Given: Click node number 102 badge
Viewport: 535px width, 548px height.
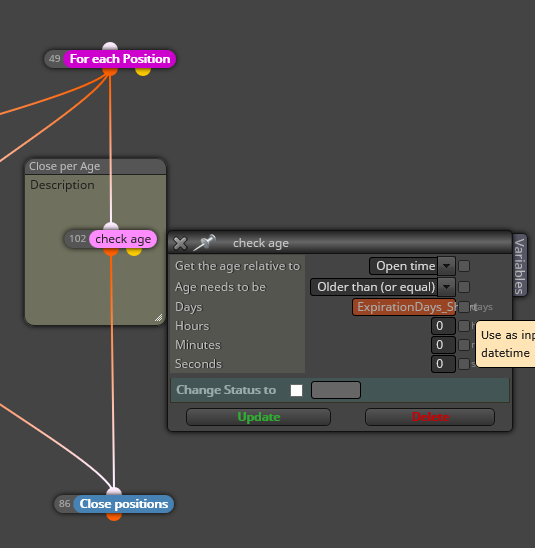Looking at the screenshot, I should (x=77, y=239).
